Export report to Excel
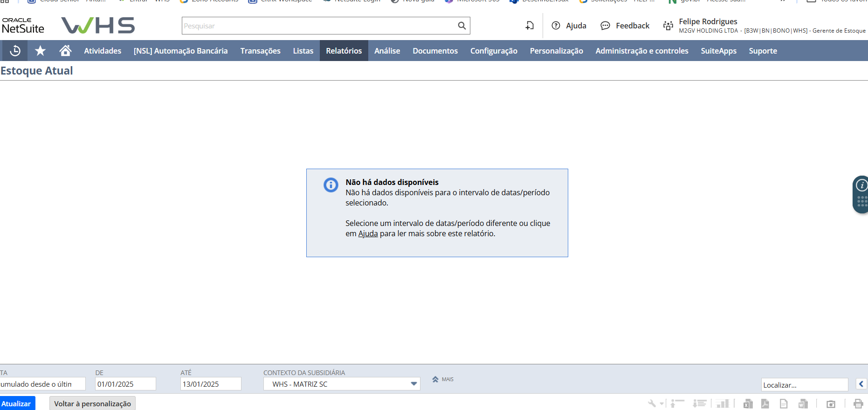Image resolution: width=868 pixels, height=410 pixels. click(x=748, y=403)
